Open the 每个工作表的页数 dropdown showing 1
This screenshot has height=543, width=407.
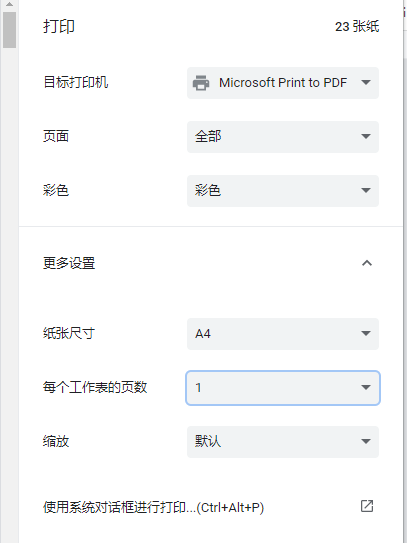pos(283,388)
